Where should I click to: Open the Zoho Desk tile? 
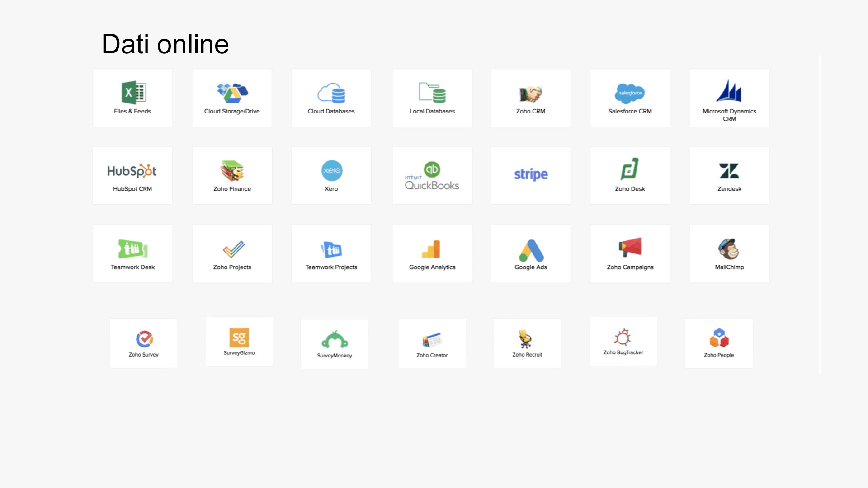pos(630,175)
